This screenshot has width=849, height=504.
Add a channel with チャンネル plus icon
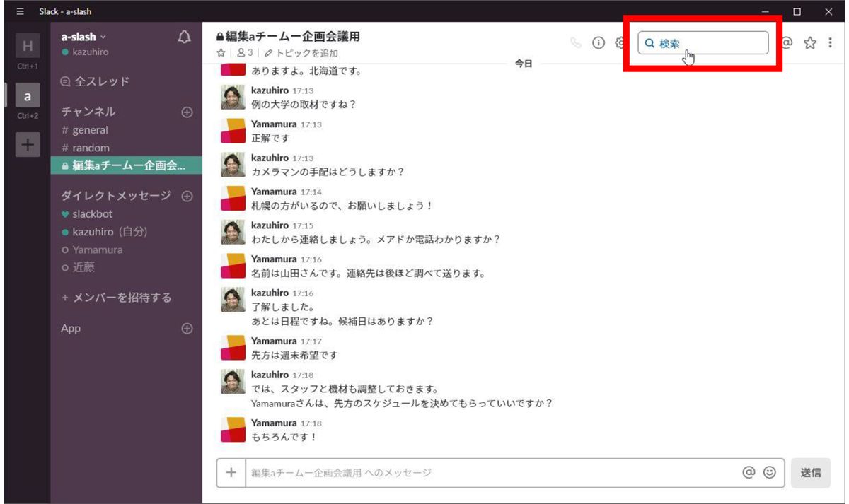pos(187,112)
